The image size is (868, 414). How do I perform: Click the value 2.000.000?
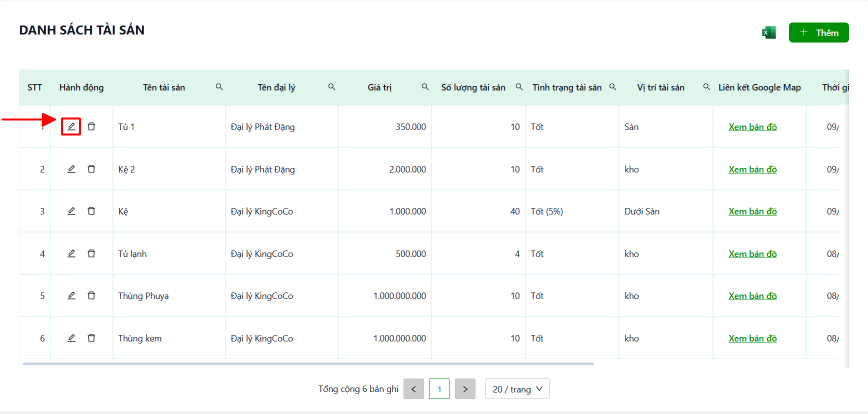click(x=407, y=169)
